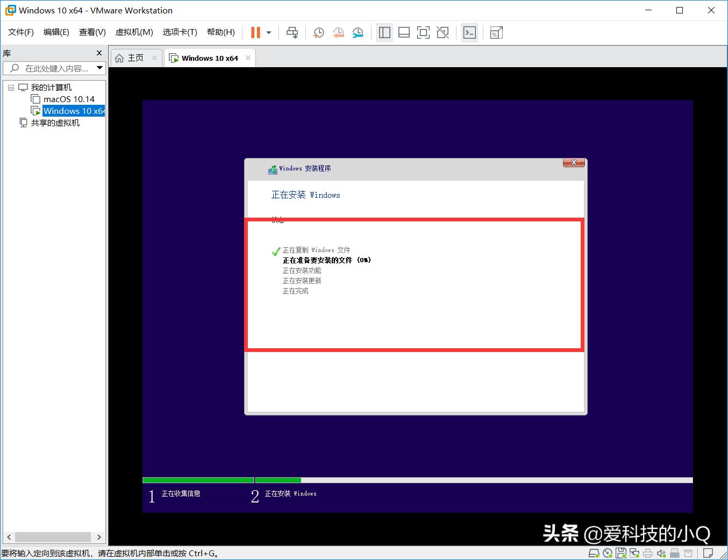Switch to the 主页 tab
728x560 pixels.
135,58
